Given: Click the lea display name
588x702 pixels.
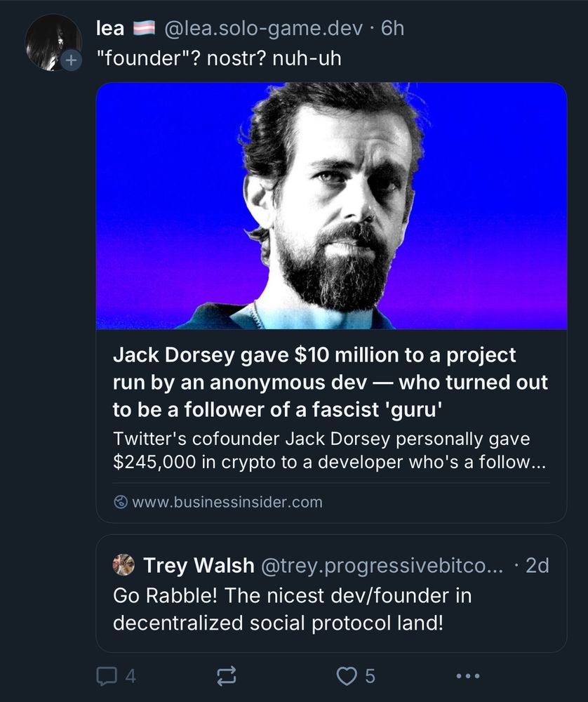Looking at the screenshot, I should coord(110,28).
